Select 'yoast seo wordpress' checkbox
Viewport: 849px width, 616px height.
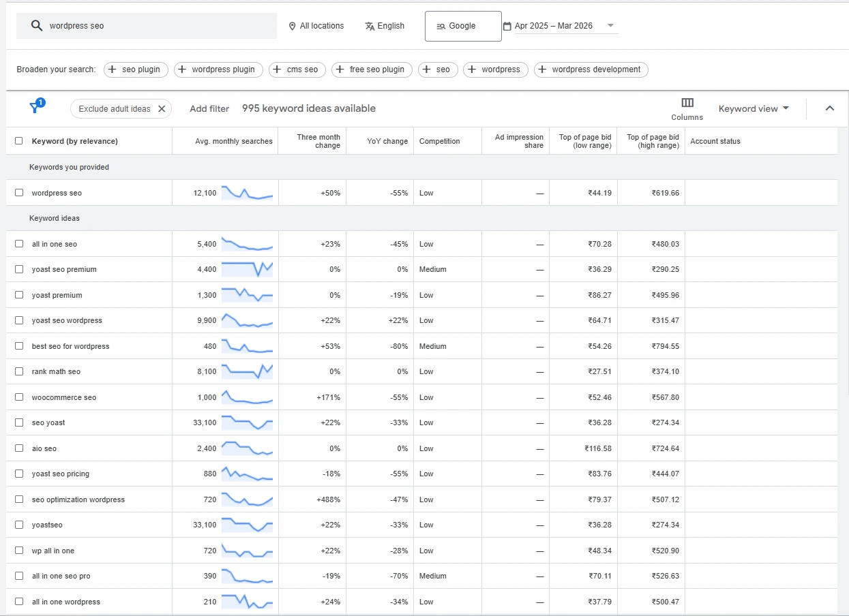pyautogui.click(x=19, y=320)
